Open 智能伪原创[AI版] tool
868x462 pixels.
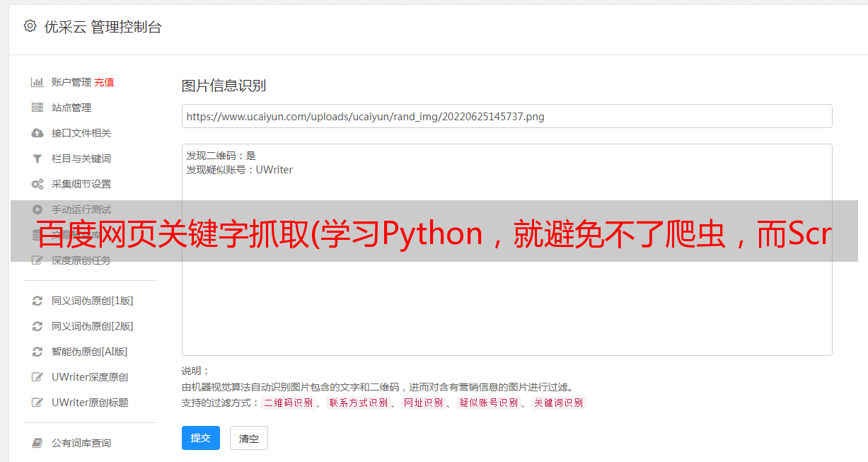[x=89, y=352]
